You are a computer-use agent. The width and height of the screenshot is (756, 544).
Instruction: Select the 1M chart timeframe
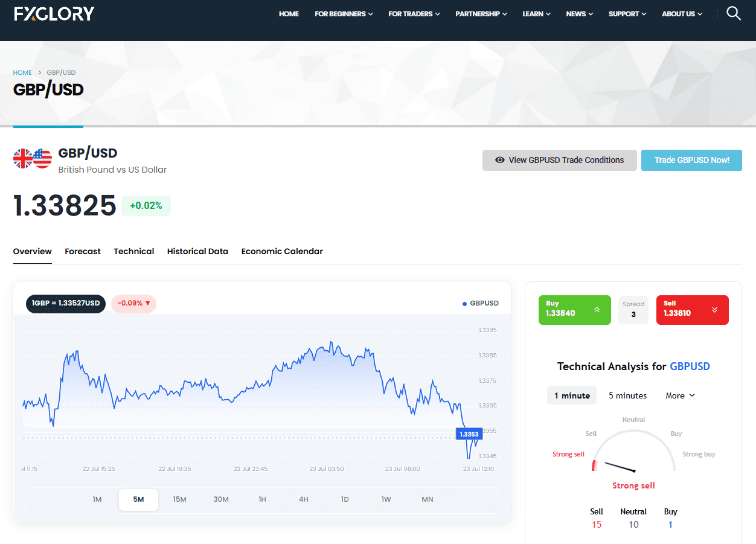click(97, 499)
